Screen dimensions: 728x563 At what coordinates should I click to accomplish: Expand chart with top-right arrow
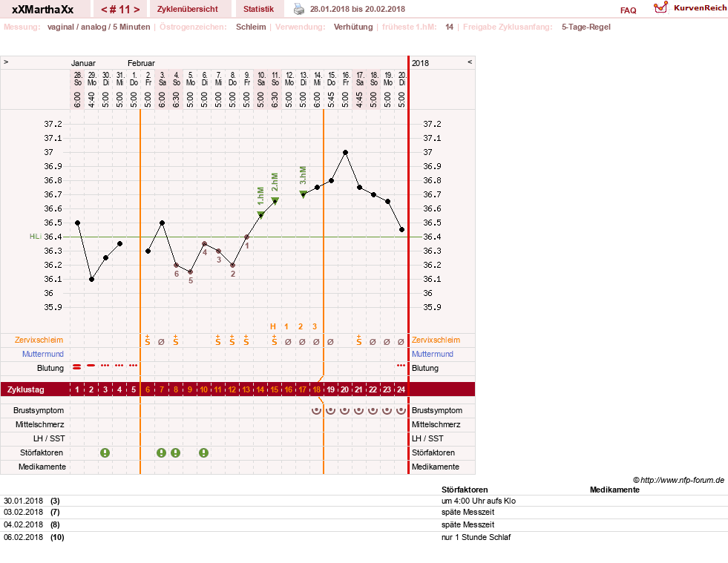(470, 62)
